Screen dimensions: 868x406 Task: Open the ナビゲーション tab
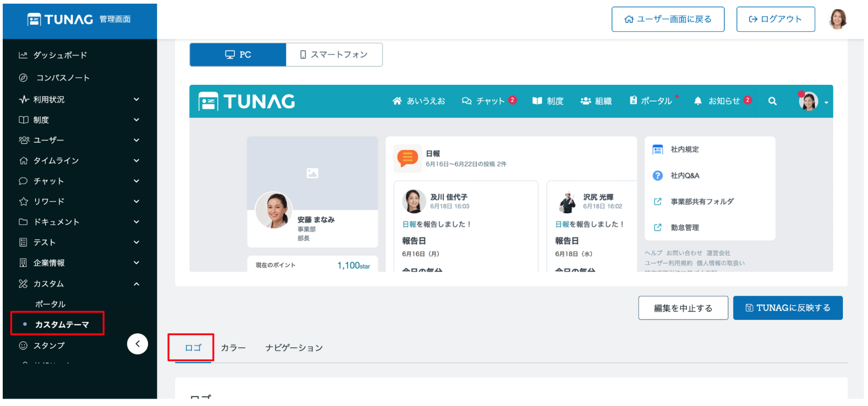tap(294, 348)
